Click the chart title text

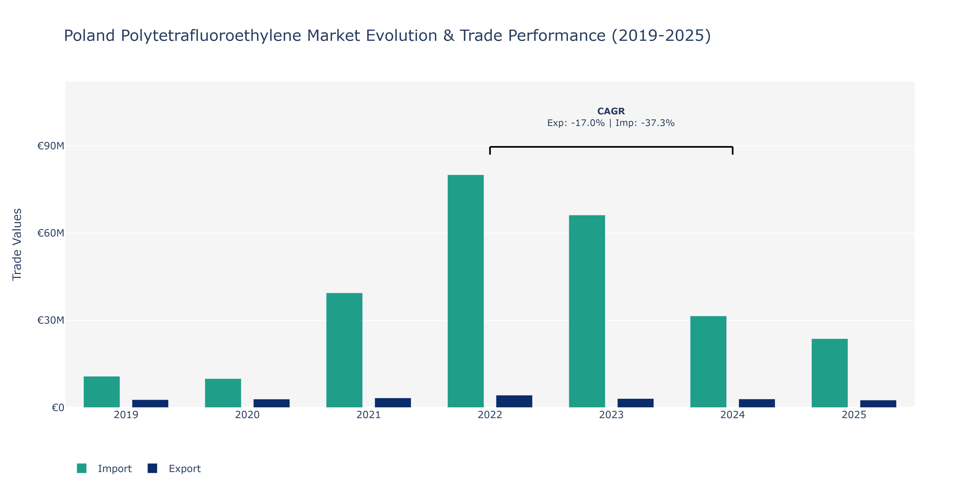click(387, 36)
